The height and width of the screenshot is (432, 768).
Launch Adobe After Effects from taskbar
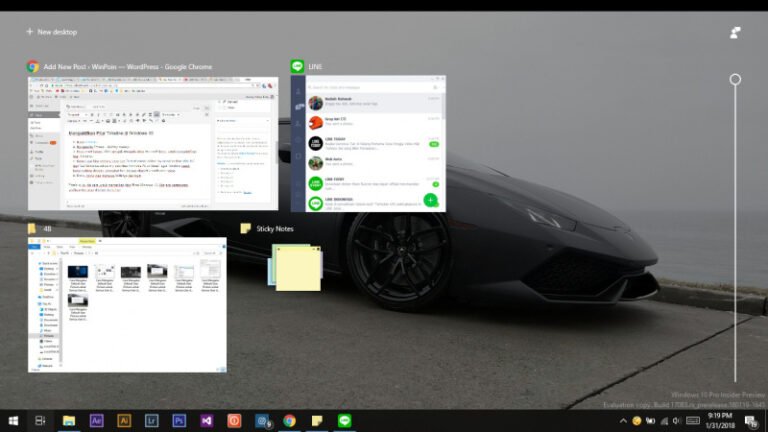point(97,421)
